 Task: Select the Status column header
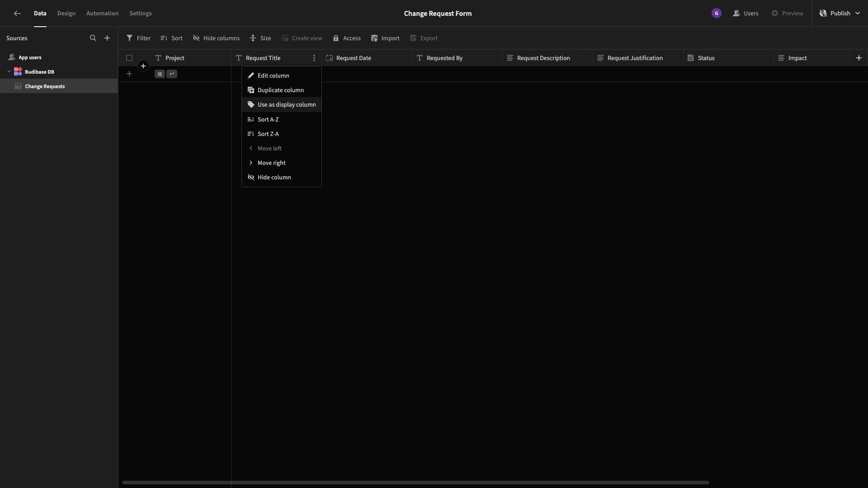click(728, 58)
